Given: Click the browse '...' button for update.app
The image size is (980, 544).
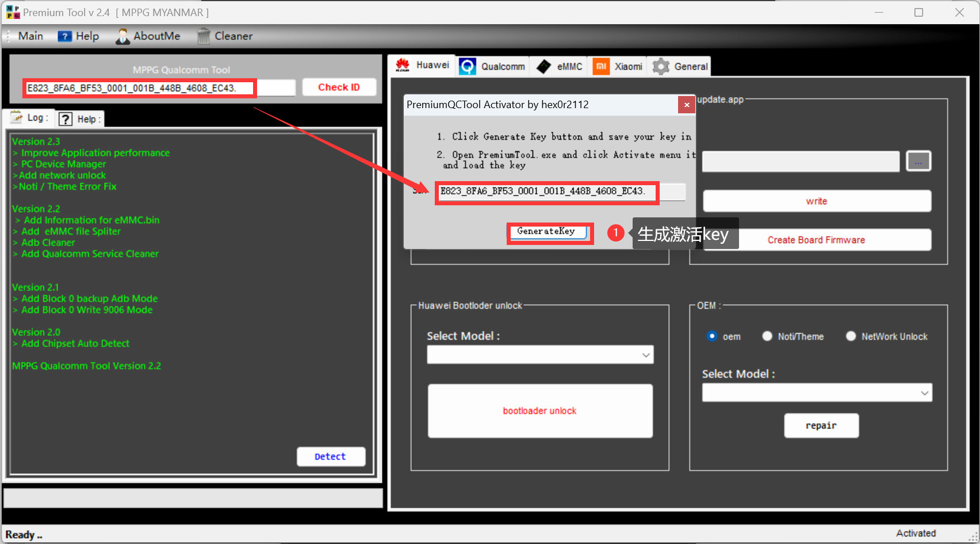Looking at the screenshot, I should pyautogui.click(x=918, y=162).
